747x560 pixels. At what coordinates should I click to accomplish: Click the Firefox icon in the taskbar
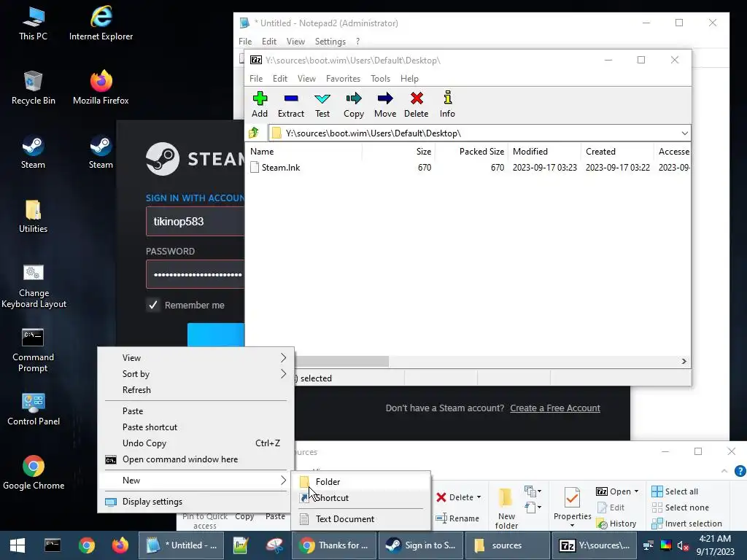(120, 545)
